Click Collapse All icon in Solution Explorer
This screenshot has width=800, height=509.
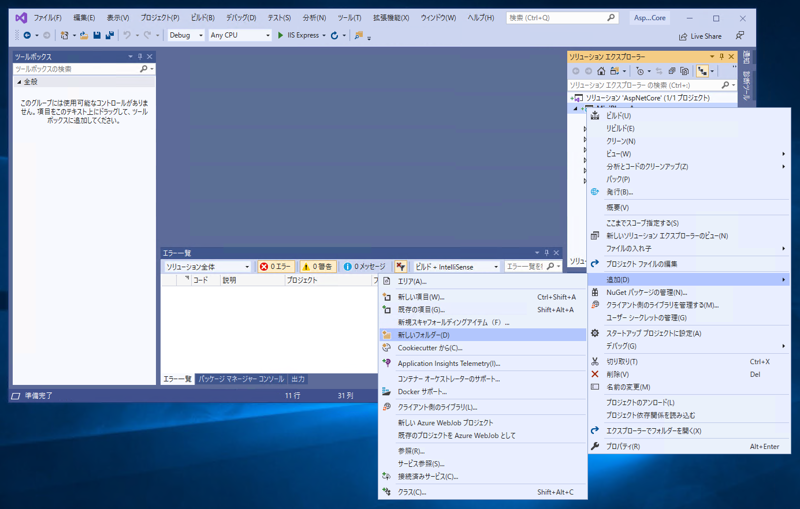(672, 71)
